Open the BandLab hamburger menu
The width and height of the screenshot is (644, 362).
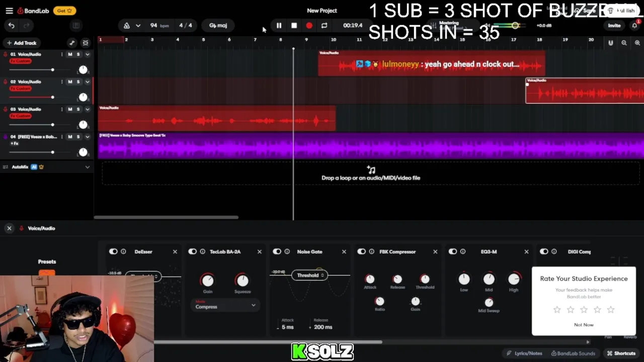9,11
